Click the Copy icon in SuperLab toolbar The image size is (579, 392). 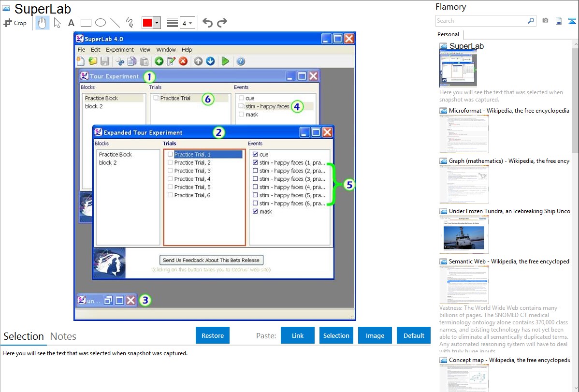coord(132,61)
